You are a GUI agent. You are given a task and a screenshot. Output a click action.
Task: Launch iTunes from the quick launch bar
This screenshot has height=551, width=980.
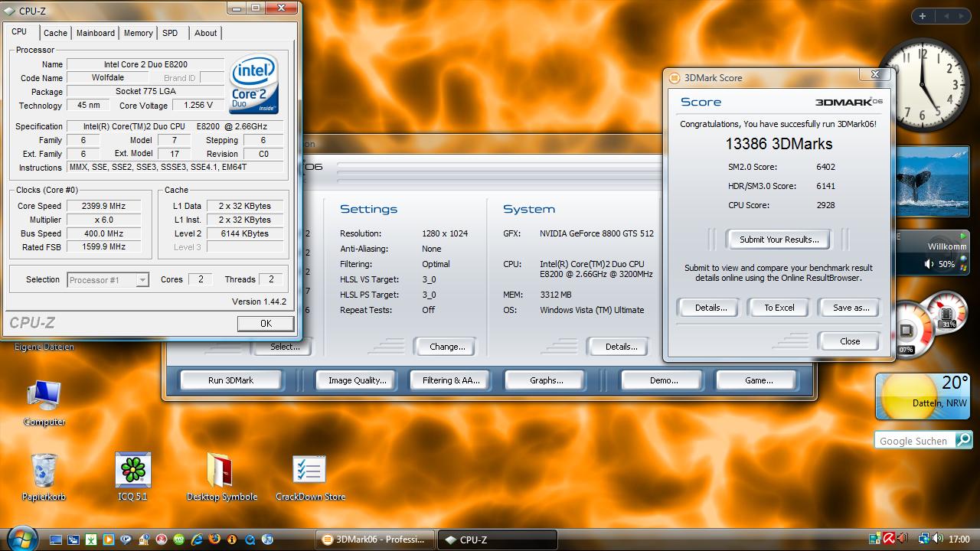click(x=267, y=540)
